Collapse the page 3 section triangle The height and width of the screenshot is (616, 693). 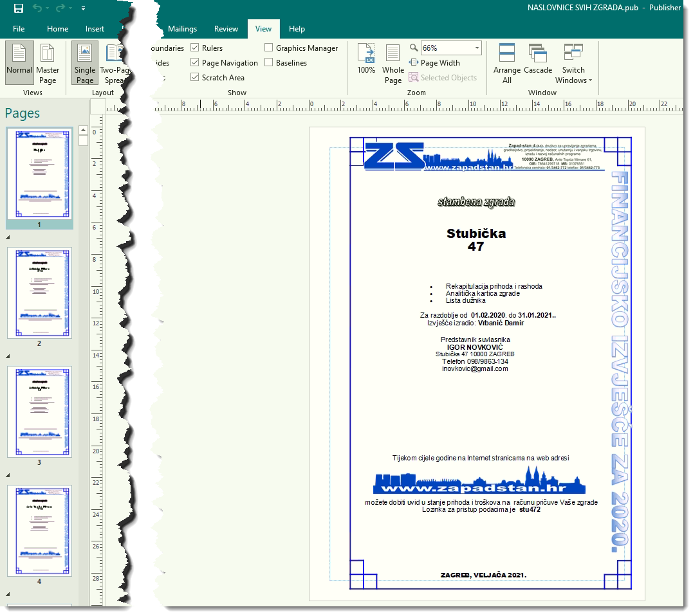click(8, 476)
